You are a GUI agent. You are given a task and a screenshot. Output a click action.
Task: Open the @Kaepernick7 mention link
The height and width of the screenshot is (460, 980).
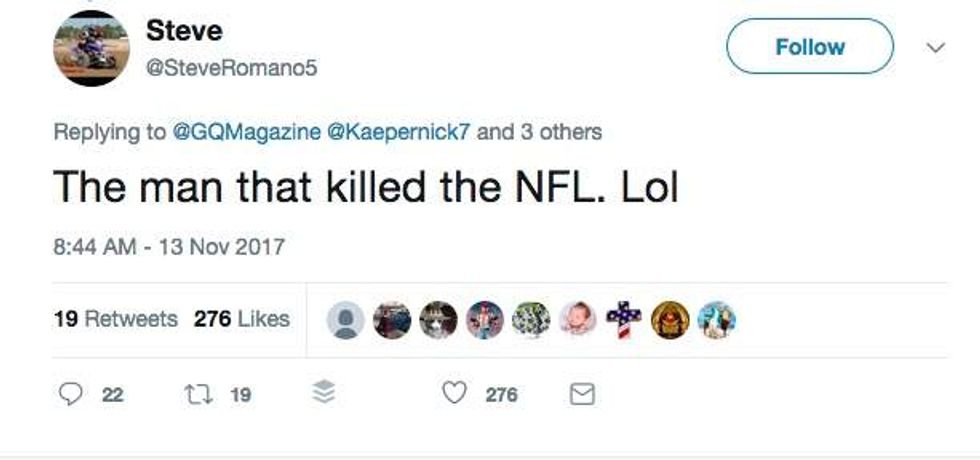click(399, 132)
